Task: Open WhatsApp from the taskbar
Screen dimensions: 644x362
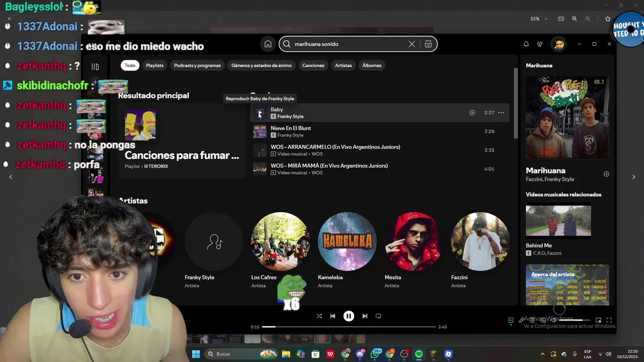Action: pyautogui.click(x=375, y=354)
